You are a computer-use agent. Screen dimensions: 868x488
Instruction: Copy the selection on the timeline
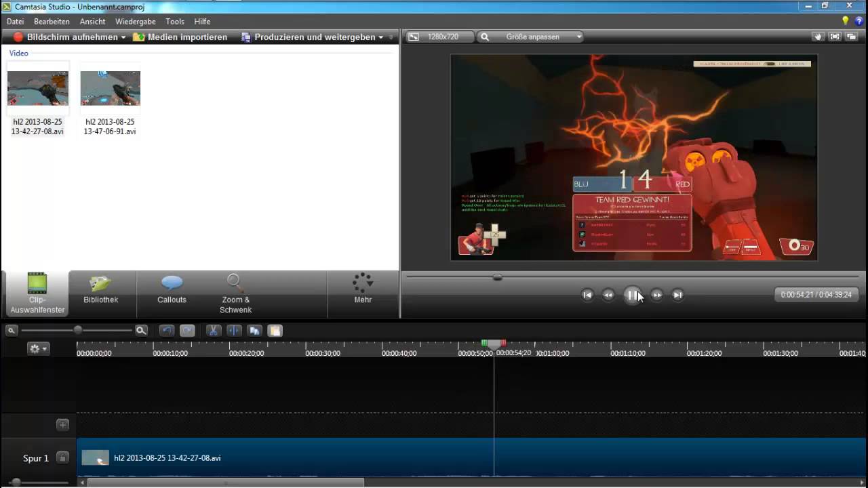(254, 331)
